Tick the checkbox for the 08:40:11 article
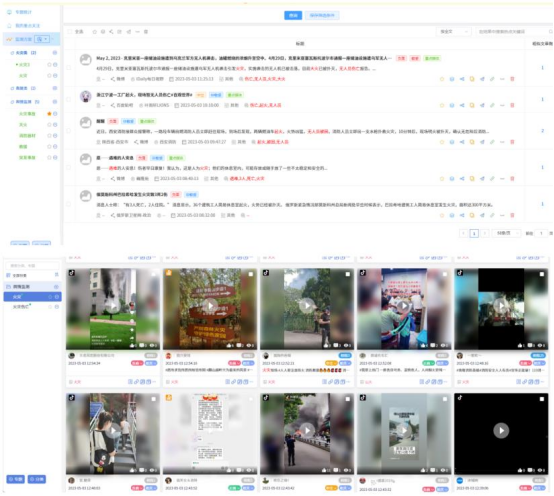Screen dimensions: 554x496 pyautogui.click(x=69, y=167)
